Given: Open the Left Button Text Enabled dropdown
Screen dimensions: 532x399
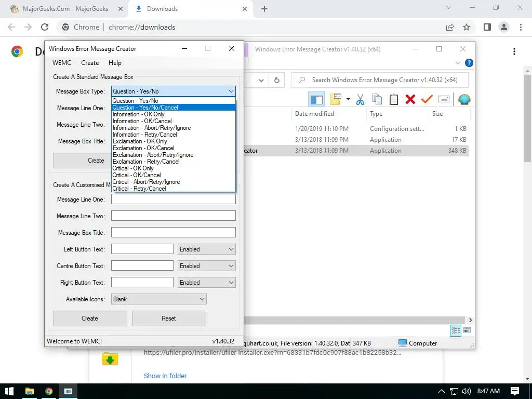Looking at the screenshot, I should point(207,249).
